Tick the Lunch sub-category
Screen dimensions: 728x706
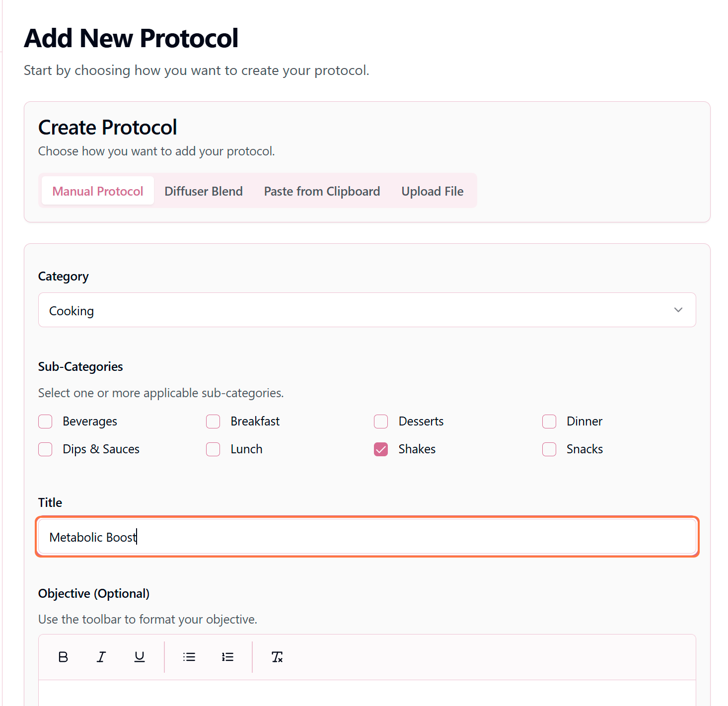point(213,449)
